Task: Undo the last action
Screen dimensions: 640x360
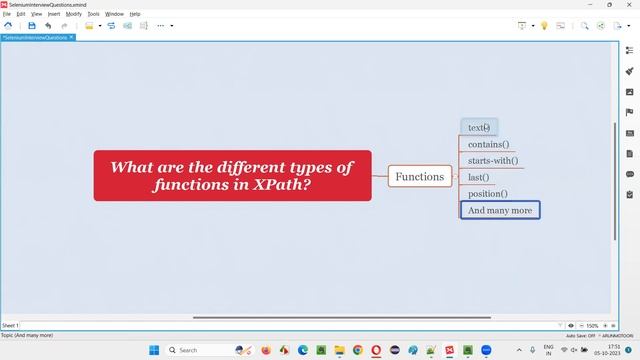Action: [48, 26]
